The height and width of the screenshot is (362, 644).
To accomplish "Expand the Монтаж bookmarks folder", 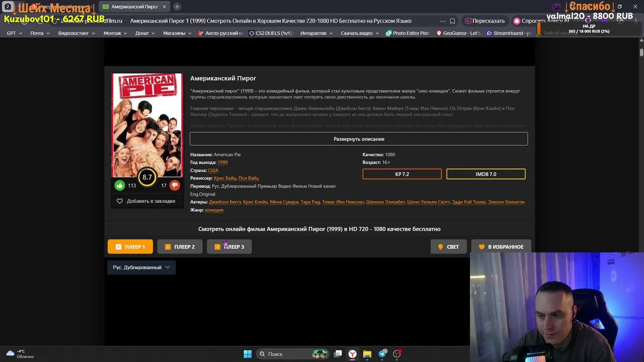I will pos(116,33).
